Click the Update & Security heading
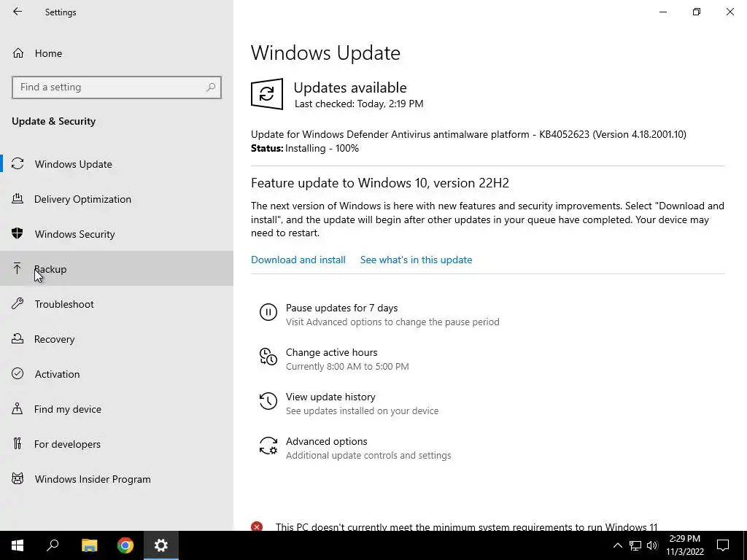 click(54, 121)
